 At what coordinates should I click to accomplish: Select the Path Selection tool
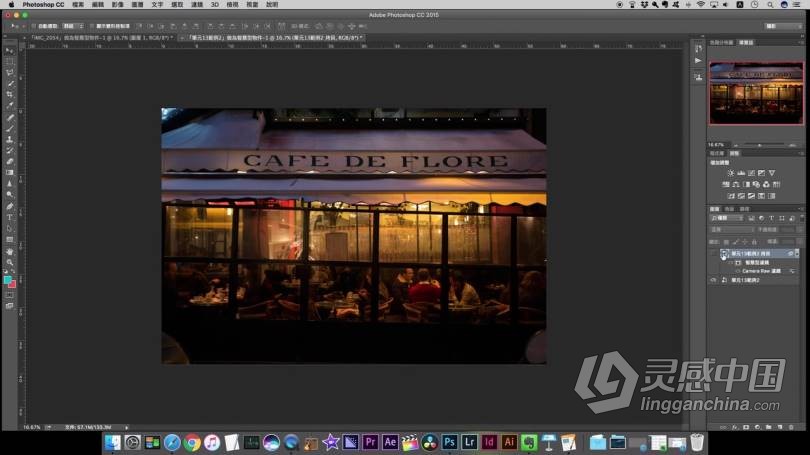point(9,229)
